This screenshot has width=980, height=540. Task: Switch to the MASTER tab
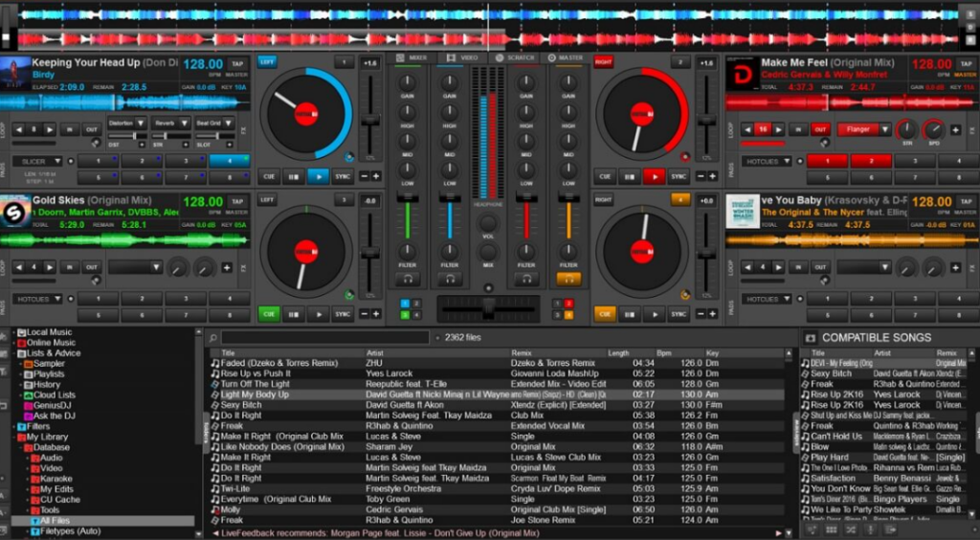(566, 57)
